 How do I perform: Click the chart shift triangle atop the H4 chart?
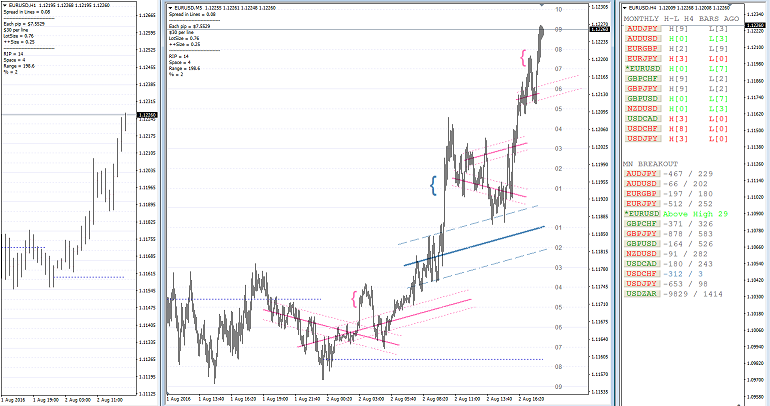click(x=731, y=5)
